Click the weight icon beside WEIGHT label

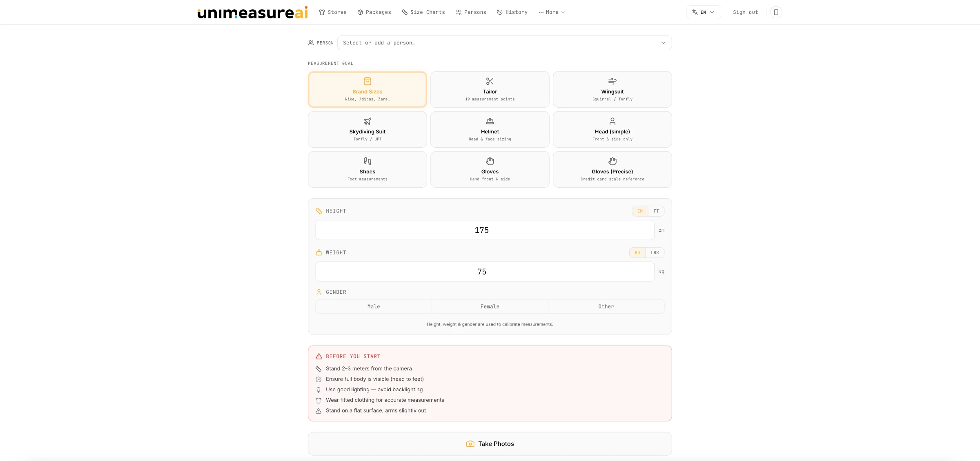tap(319, 253)
